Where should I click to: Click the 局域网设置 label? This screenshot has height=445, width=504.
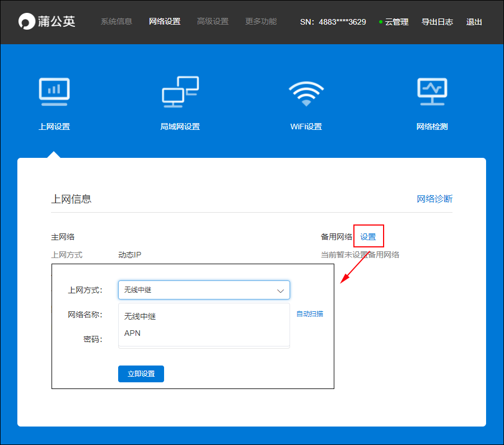tap(180, 127)
